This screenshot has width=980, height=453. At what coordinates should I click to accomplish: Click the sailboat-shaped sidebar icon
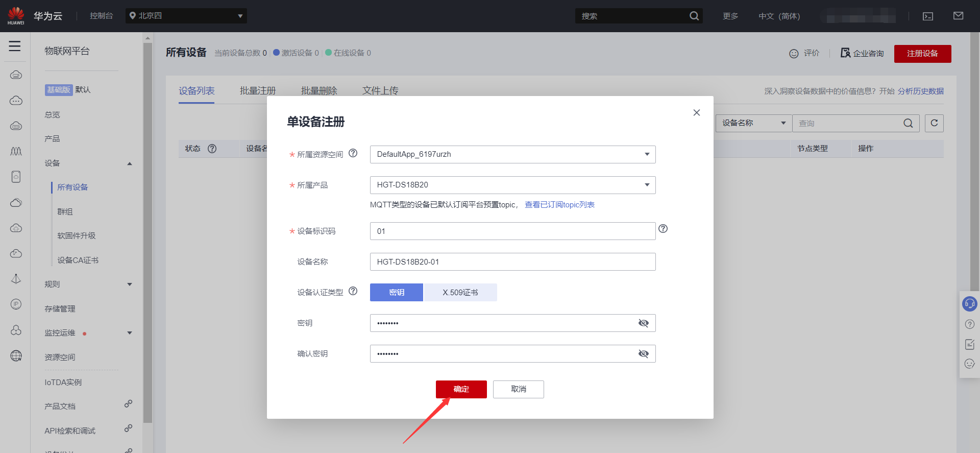16,279
